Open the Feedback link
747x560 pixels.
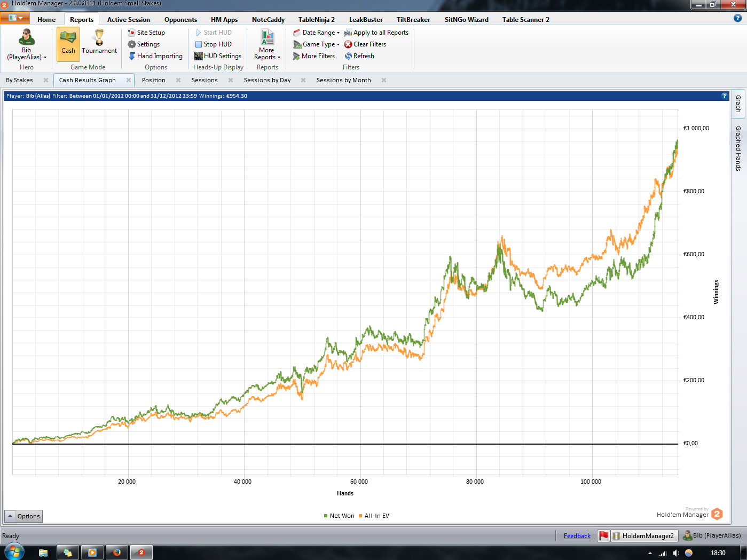pyautogui.click(x=577, y=536)
